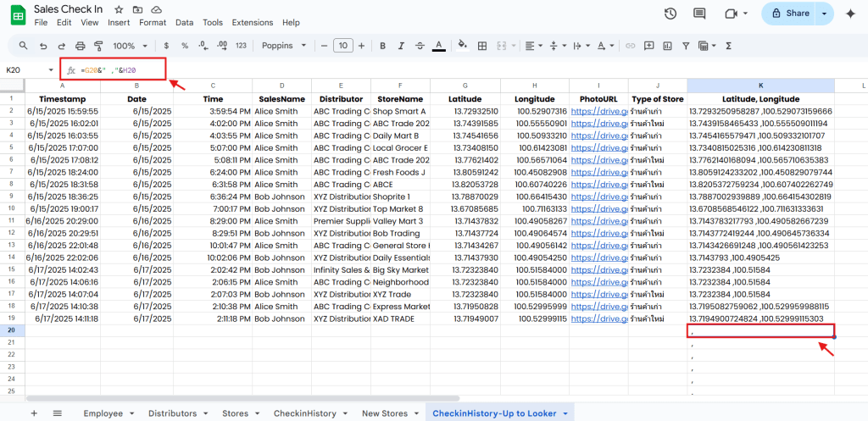
Task: Open version history clock icon
Action: 670,14
